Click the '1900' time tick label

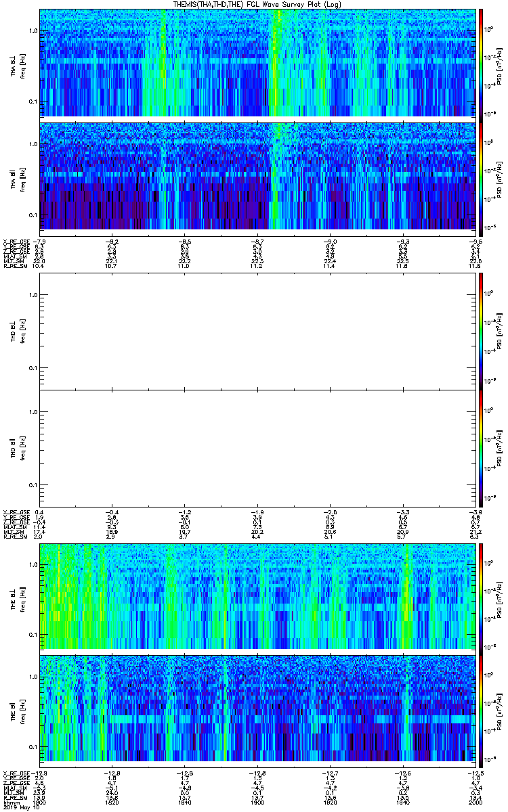257,803
